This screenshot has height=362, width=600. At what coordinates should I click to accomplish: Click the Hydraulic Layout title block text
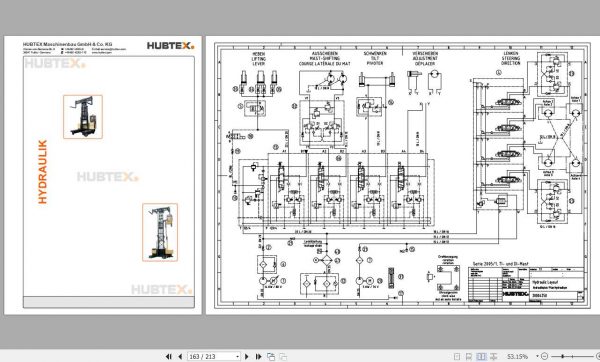545,282
